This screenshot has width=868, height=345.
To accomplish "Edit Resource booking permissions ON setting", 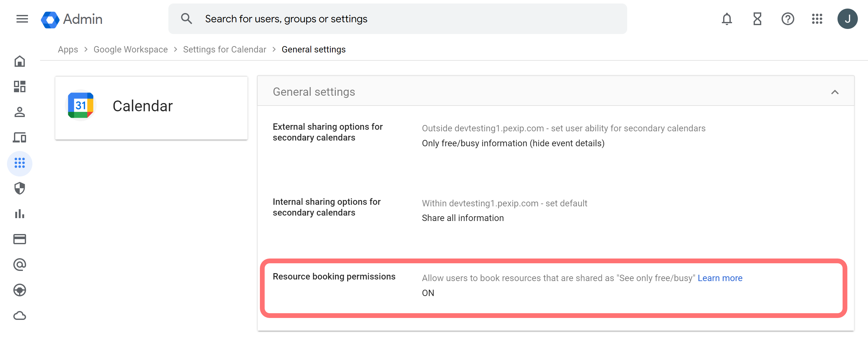I will 428,293.
